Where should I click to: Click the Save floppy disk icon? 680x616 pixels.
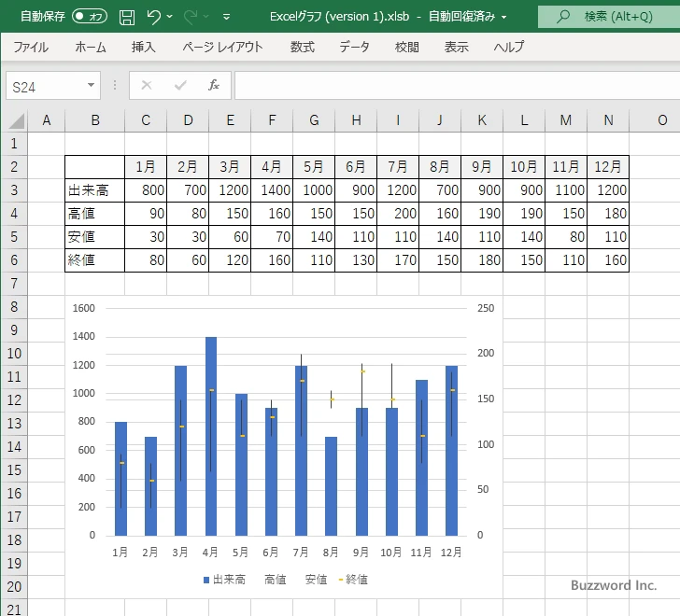pyautogui.click(x=127, y=16)
